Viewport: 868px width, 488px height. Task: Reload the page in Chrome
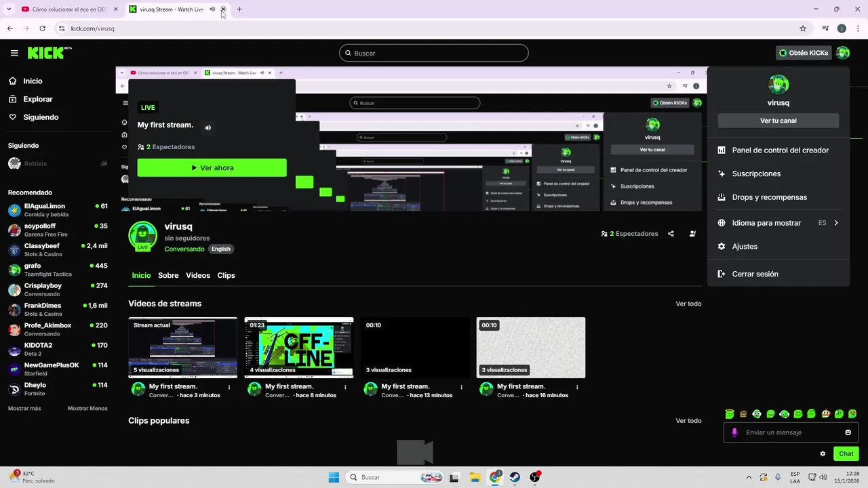[x=42, y=28]
